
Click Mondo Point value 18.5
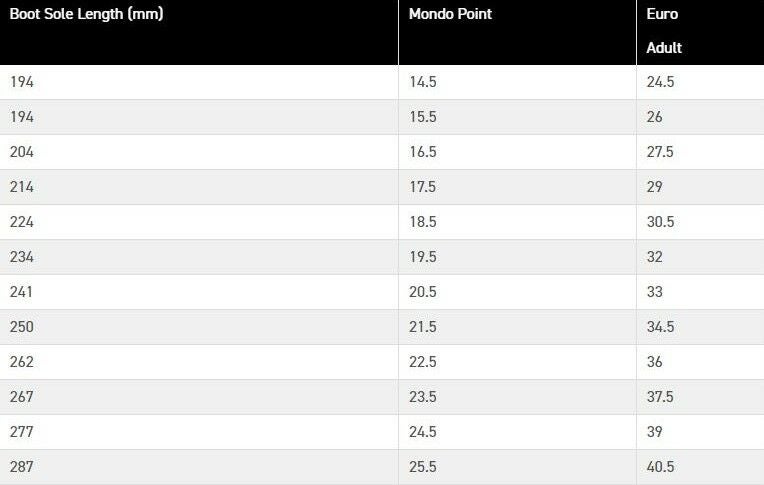[x=422, y=222]
